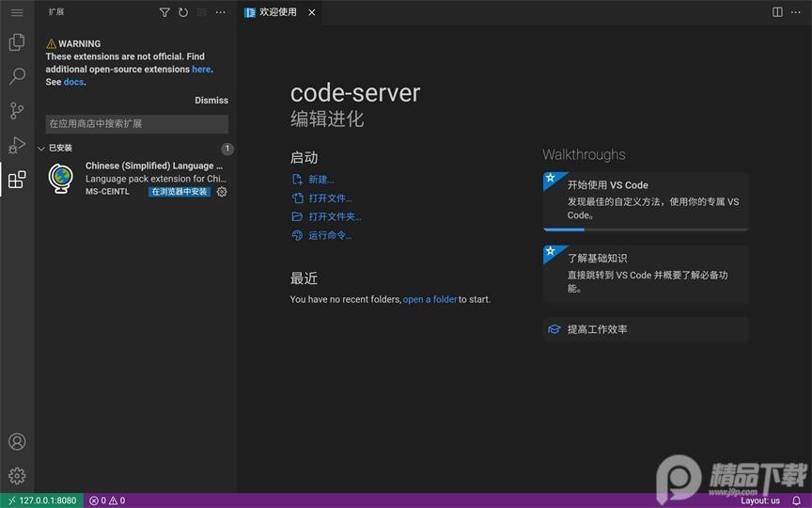The image size is (812, 508).
Task: Click the 'open a folder' link
Action: pyautogui.click(x=429, y=299)
